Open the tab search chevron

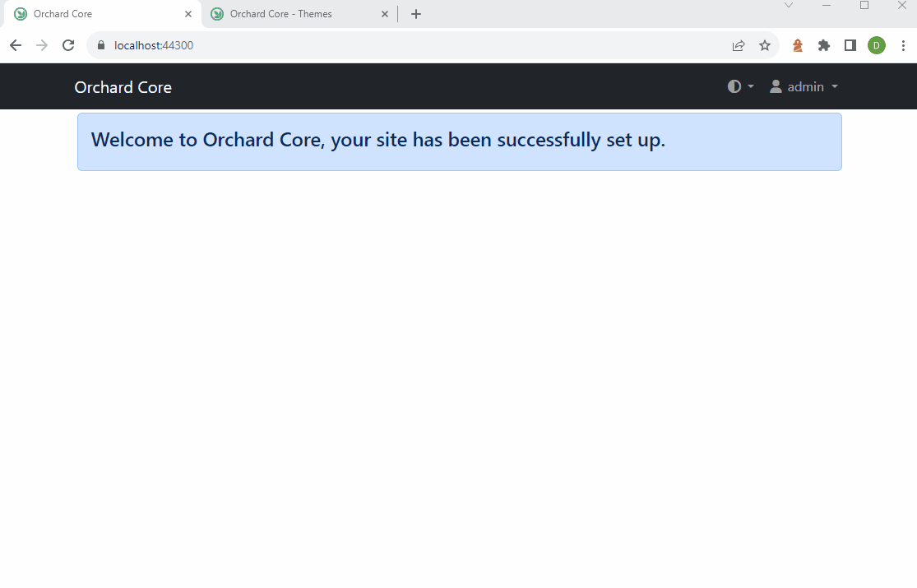pos(789,5)
